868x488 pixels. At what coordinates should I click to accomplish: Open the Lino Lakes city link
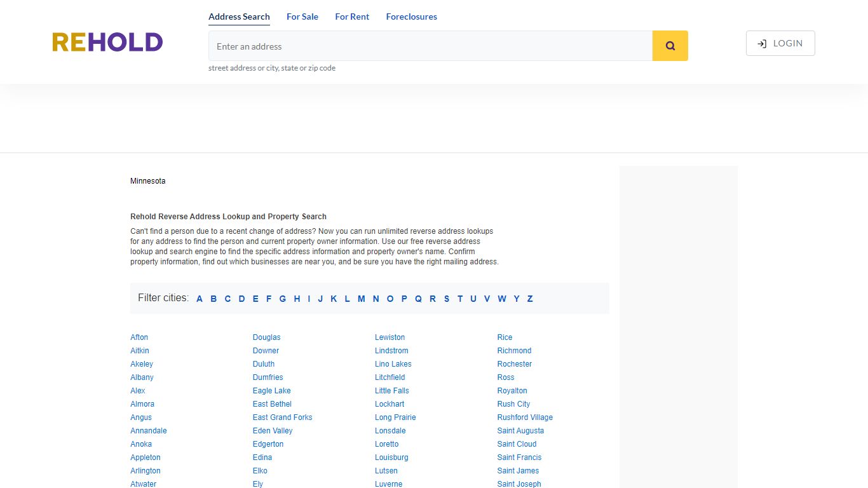click(393, 364)
